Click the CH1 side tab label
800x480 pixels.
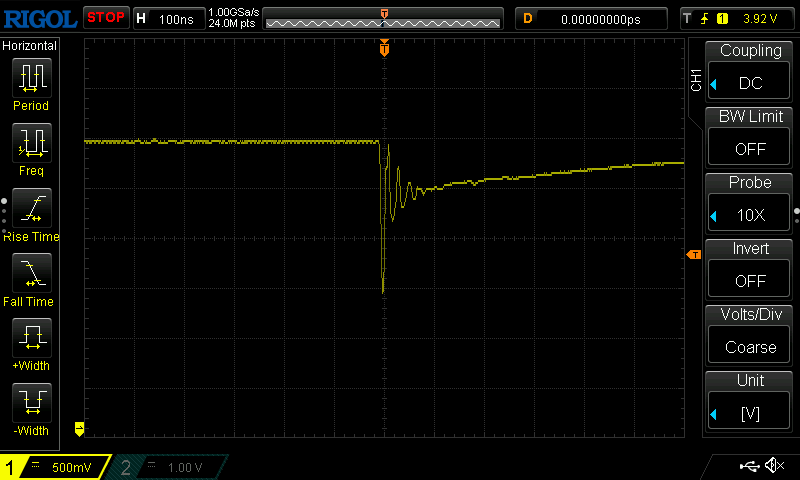696,80
